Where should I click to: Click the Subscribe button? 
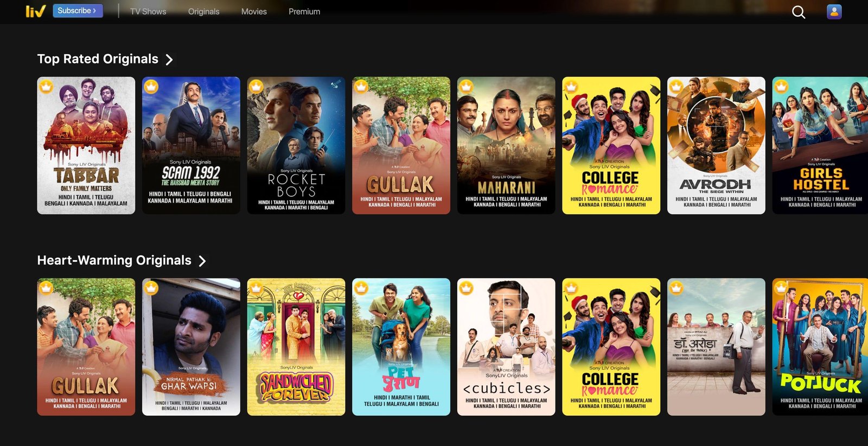point(78,11)
